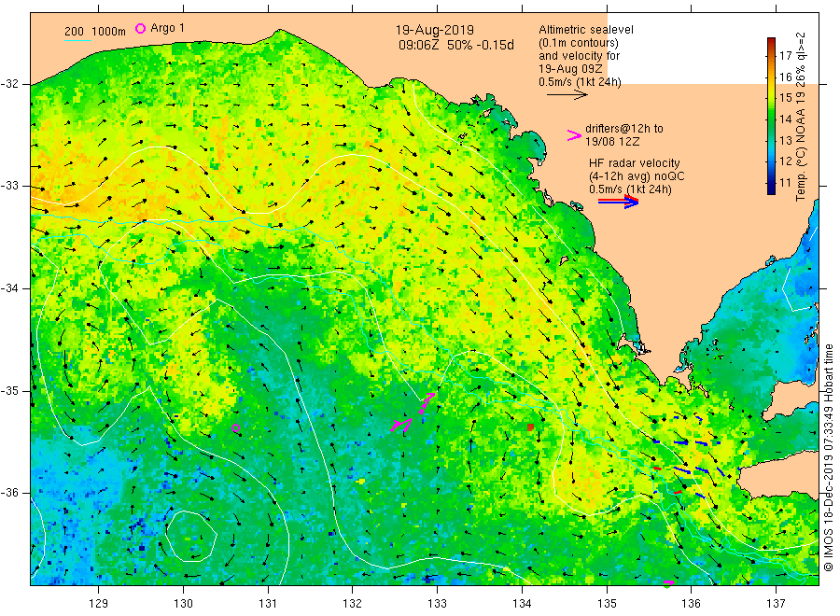
Task: Click the 129 longitude axis label
Action: pos(99,604)
